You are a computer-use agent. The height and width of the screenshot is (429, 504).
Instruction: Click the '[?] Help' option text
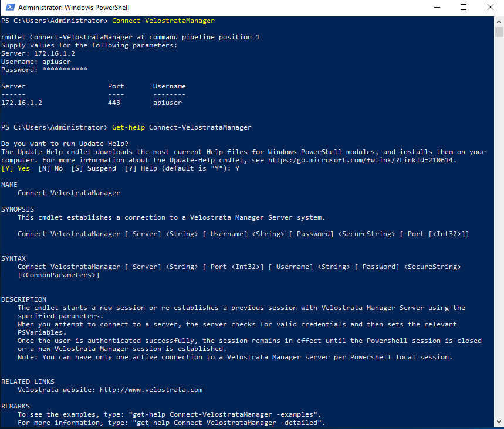(141, 168)
